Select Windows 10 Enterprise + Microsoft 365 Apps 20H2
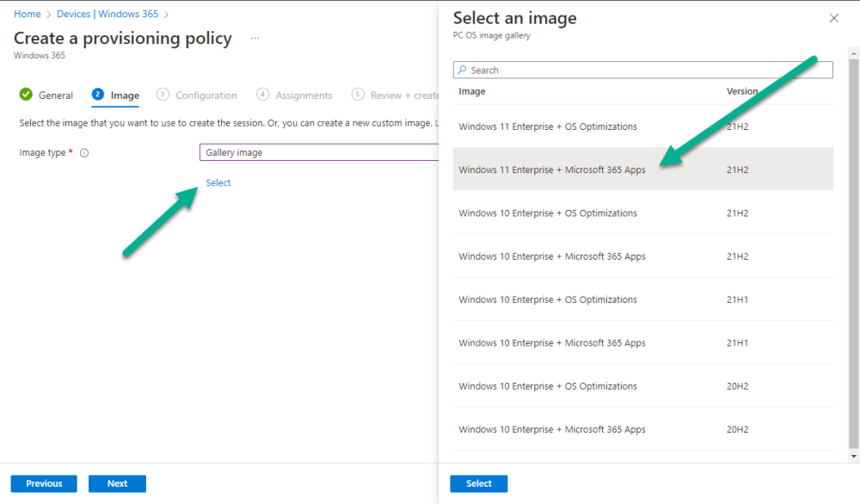Screen dimensions: 860x504 coord(642,429)
